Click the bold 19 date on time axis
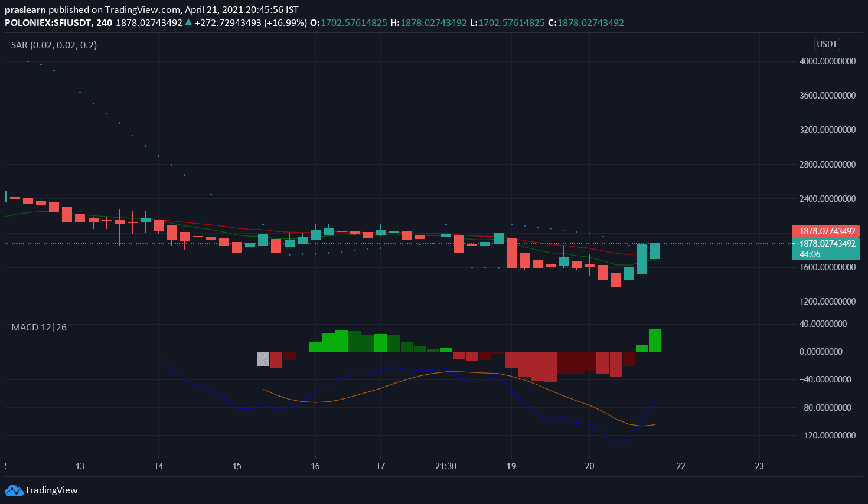The image size is (868, 504). (x=511, y=466)
